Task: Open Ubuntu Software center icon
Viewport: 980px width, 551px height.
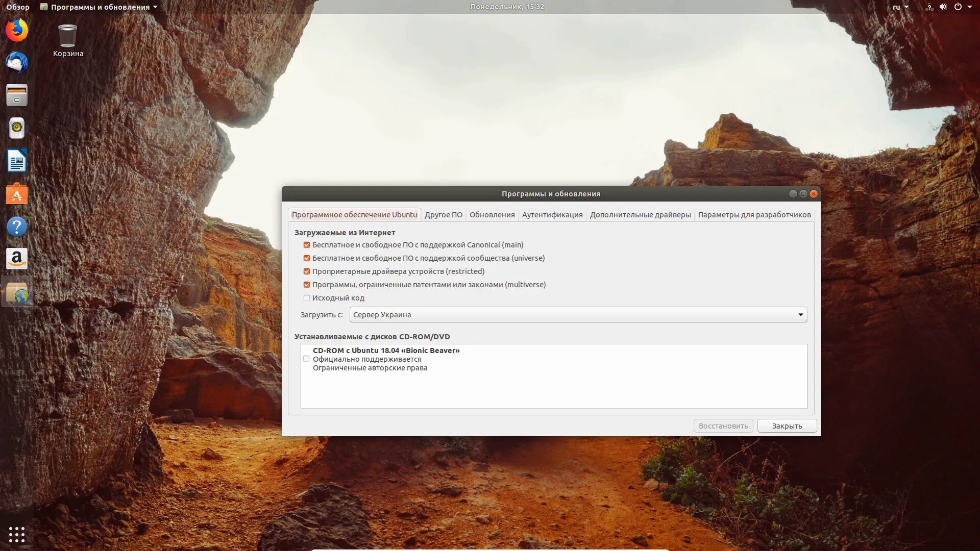Action: pyautogui.click(x=17, y=194)
